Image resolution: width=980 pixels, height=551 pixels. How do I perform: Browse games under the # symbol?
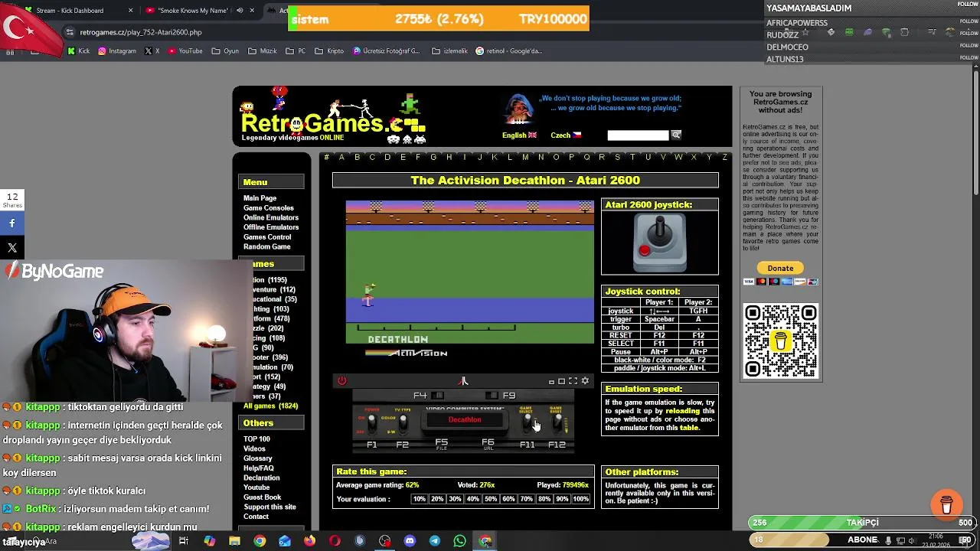pyautogui.click(x=326, y=157)
